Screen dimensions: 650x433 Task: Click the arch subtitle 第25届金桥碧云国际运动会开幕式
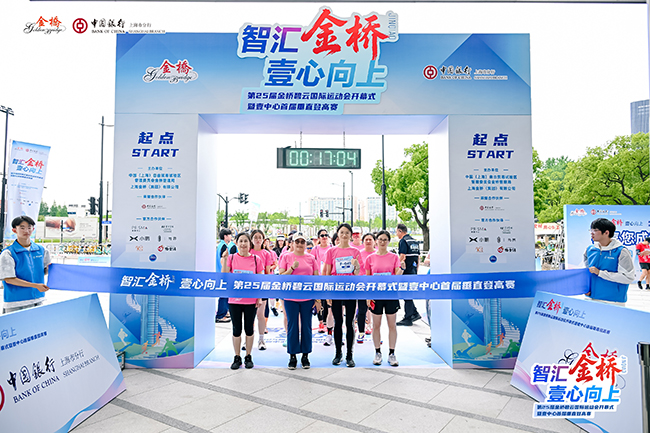point(311,96)
